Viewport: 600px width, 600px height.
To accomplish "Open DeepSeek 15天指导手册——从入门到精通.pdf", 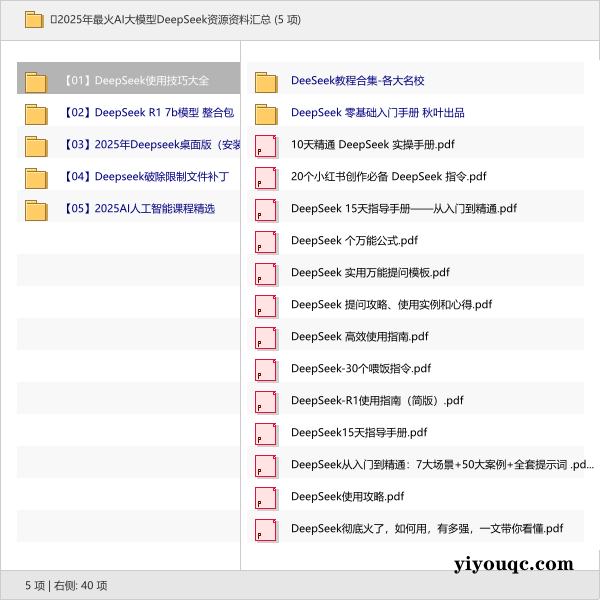I will click(x=403, y=209).
